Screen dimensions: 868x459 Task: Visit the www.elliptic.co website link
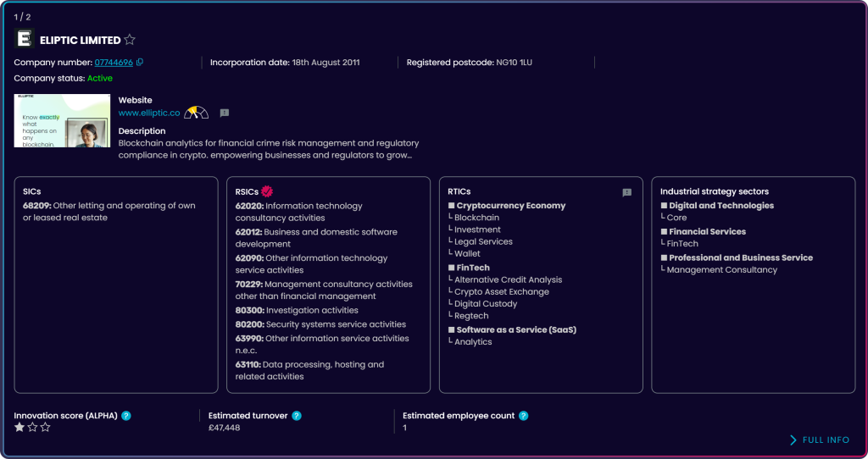point(149,113)
